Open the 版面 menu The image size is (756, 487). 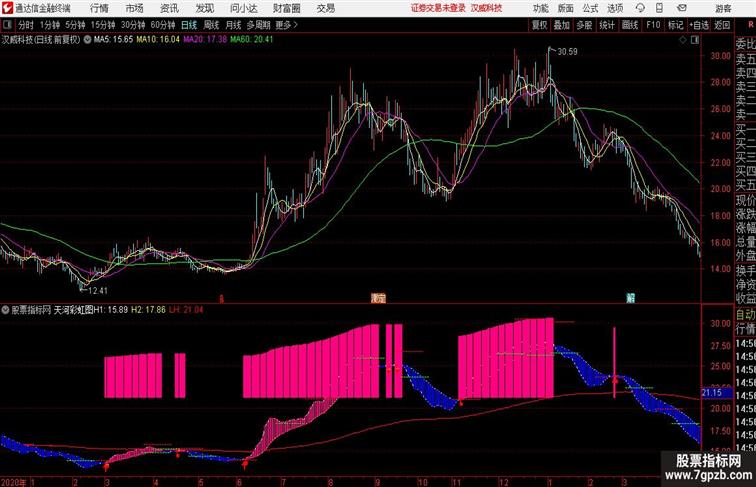[566, 8]
